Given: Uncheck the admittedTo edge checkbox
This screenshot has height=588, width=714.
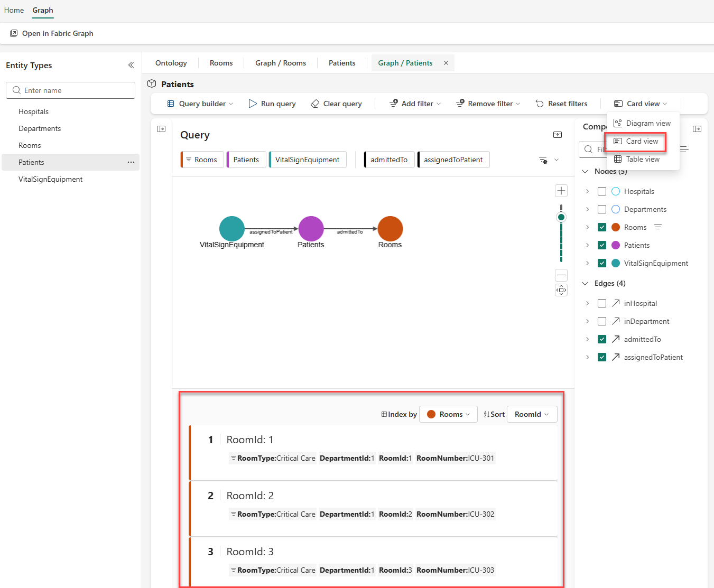Looking at the screenshot, I should coord(602,339).
